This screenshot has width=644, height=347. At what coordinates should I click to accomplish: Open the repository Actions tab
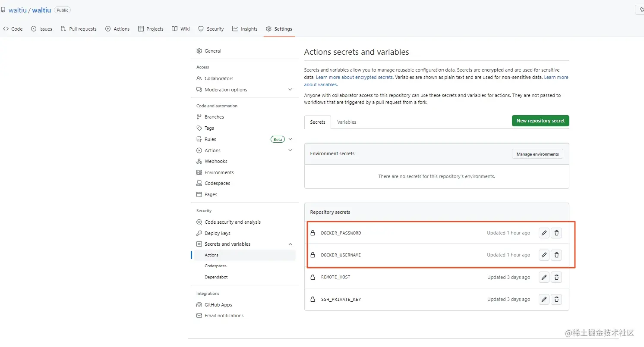pos(117,29)
